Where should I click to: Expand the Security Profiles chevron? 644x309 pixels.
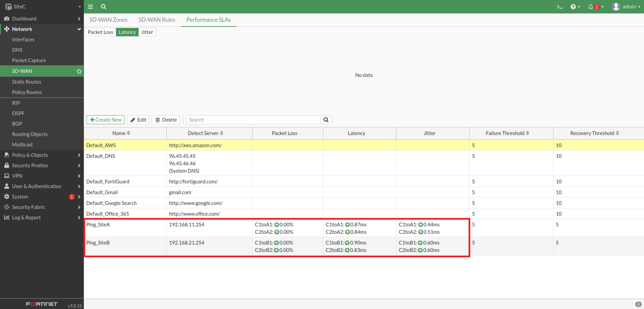pos(79,165)
